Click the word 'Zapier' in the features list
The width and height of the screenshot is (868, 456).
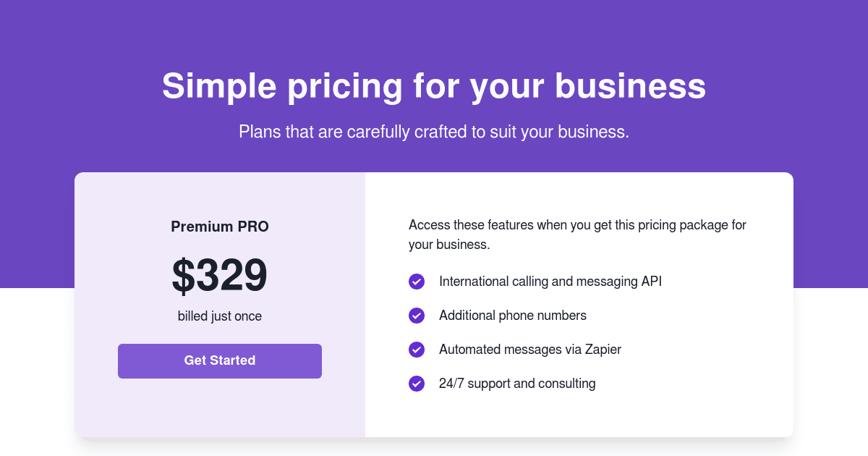coord(603,350)
